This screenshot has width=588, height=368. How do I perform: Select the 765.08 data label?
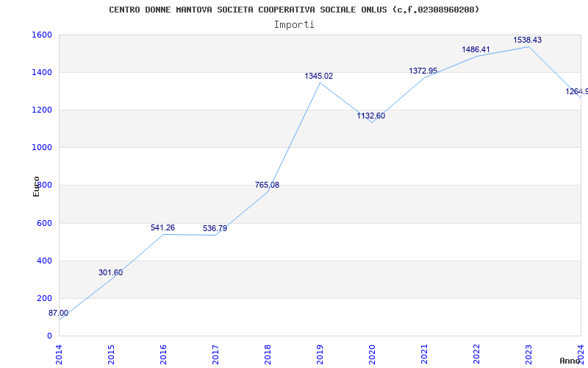point(267,185)
